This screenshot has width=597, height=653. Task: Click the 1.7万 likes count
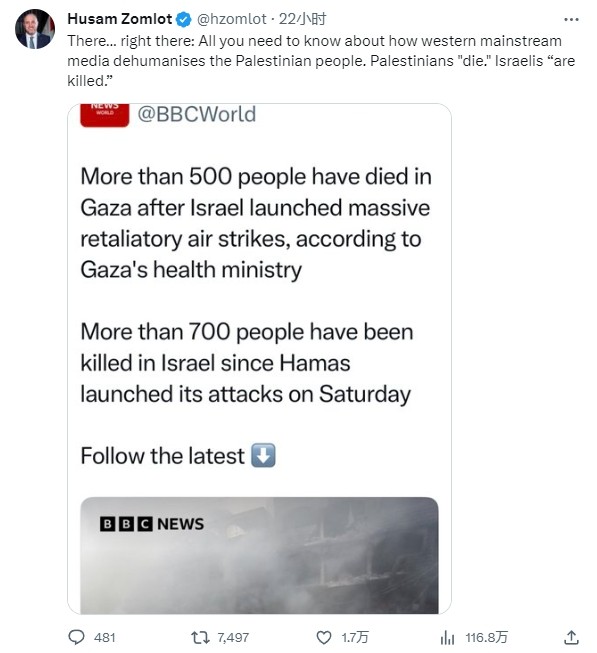click(x=355, y=637)
